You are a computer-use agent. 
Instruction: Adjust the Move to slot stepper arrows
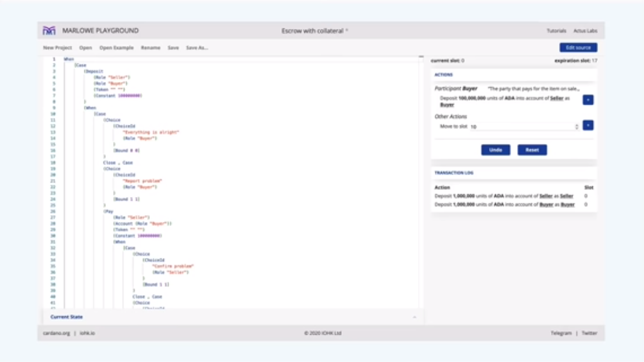coord(577,126)
